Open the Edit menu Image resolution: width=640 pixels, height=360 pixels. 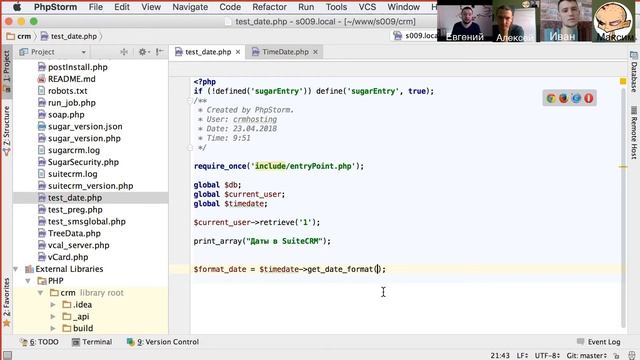[x=122, y=7]
